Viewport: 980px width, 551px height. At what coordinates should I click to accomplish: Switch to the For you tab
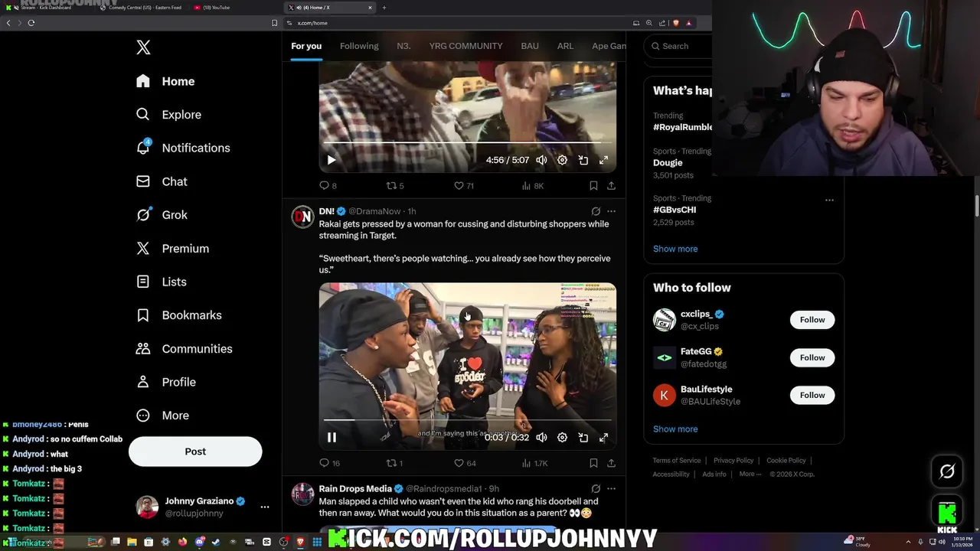click(x=306, y=46)
